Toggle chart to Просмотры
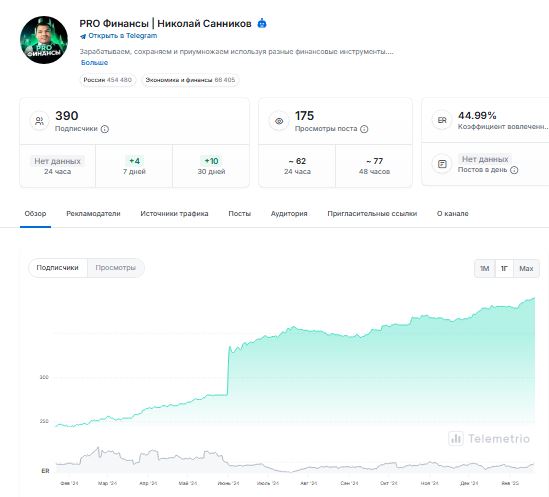The image size is (549, 497). tap(116, 268)
